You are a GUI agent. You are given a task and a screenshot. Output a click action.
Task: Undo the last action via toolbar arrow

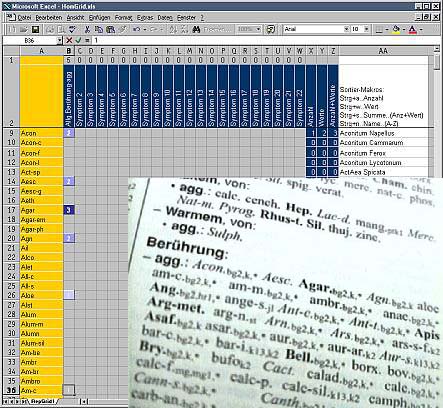[136, 29]
